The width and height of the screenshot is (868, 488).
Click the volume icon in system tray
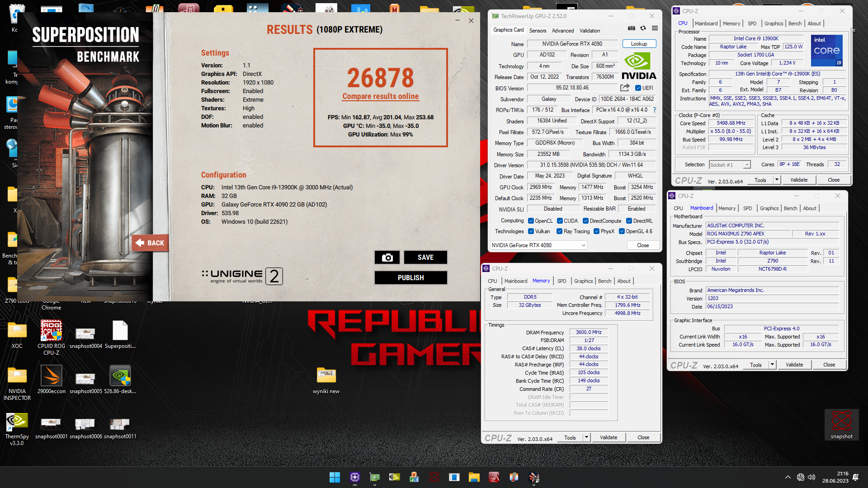[811, 477]
